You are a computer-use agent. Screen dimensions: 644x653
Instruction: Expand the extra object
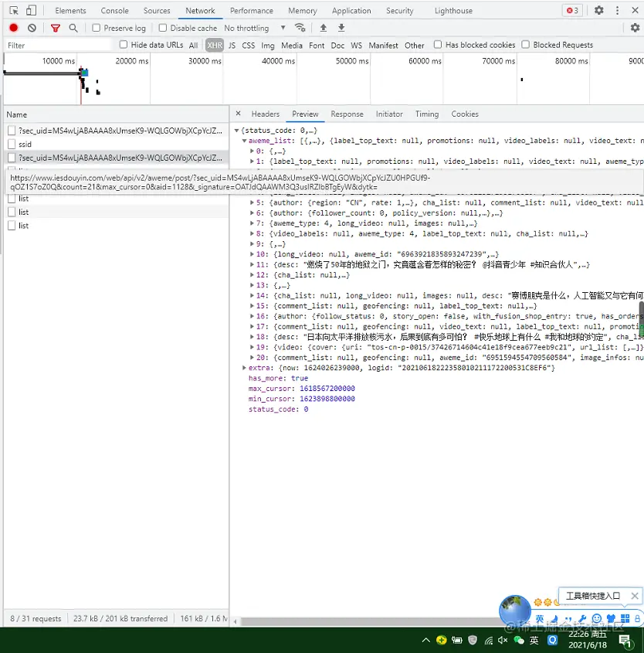pyautogui.click(x=244, y=368)
